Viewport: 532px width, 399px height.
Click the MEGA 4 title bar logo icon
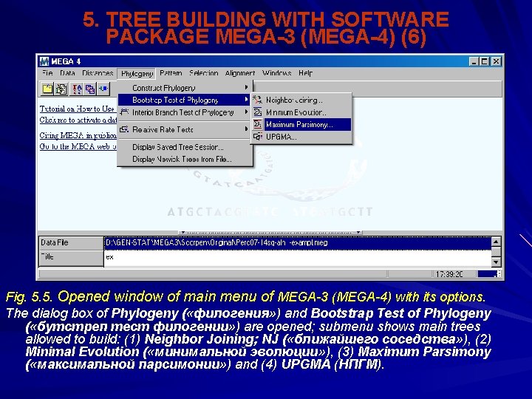[44, 61]
